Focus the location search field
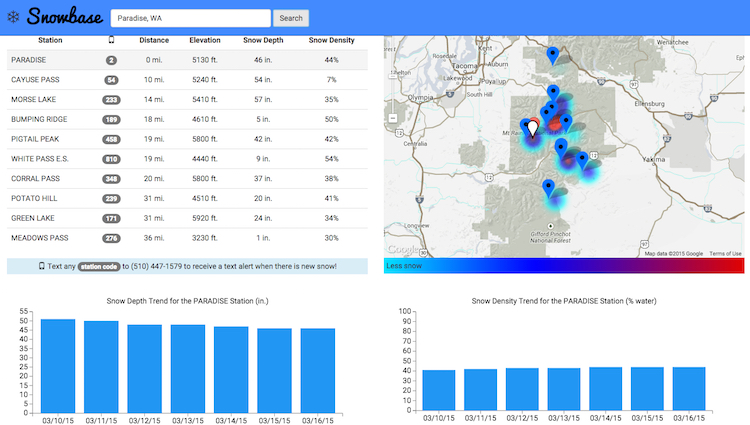This screenshot has height=425, width=750. coord(190,18)
